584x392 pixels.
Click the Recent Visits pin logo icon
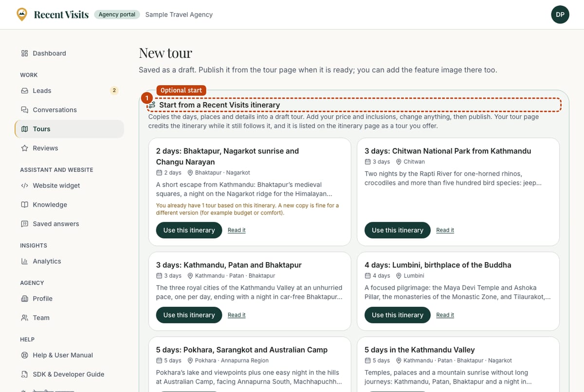pos(22,15)
